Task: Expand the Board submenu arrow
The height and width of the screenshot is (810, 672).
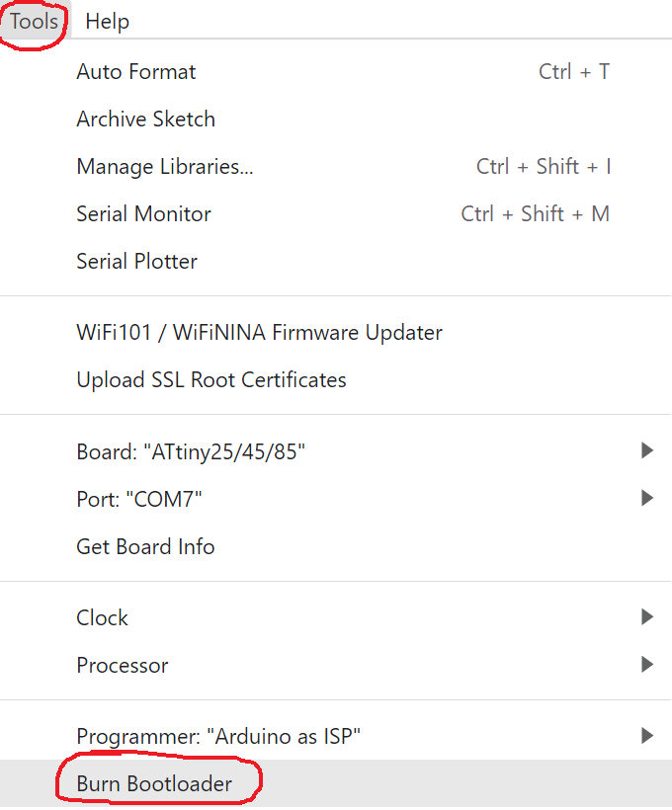Action: pos(647,451)
